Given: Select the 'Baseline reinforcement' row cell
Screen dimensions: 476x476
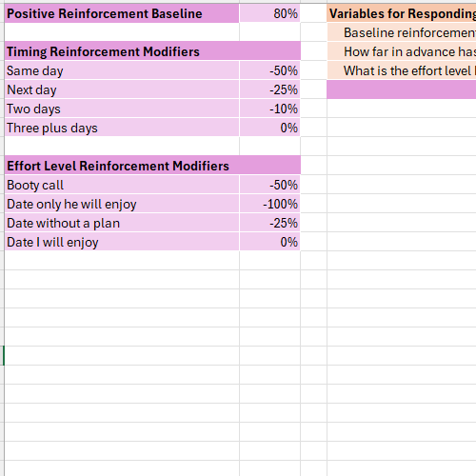Looking at the screenshot, I should coord(402,32).
